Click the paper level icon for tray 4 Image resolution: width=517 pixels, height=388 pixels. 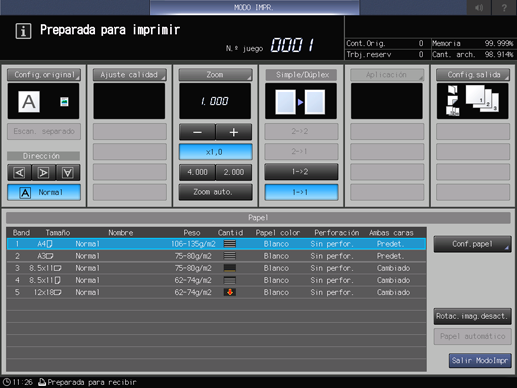coord(230,280)
